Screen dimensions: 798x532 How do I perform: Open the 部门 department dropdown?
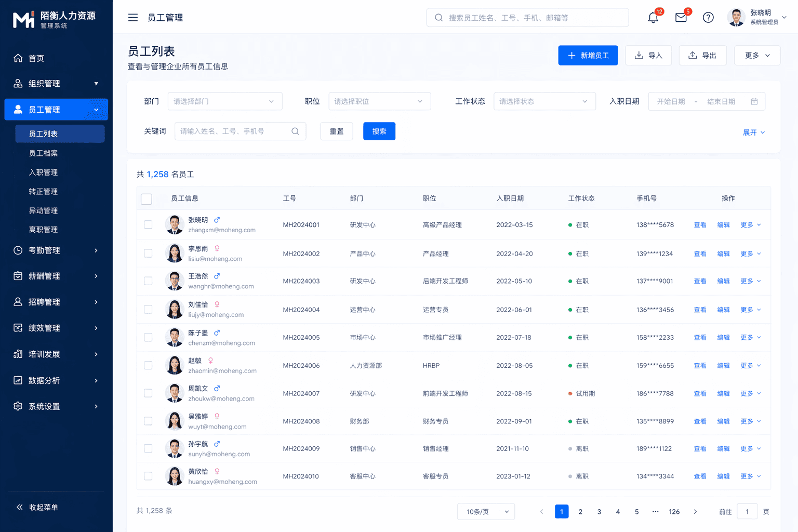(x=225, y=101)
